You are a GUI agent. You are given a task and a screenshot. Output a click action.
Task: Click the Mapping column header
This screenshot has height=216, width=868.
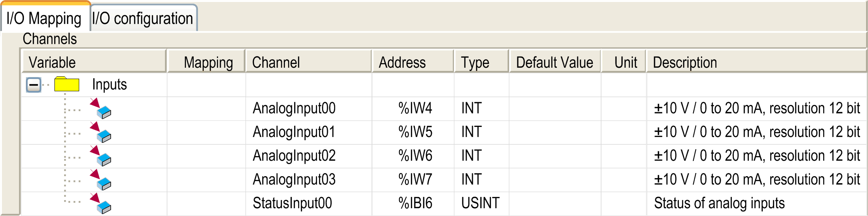click(x=208, y=62)
